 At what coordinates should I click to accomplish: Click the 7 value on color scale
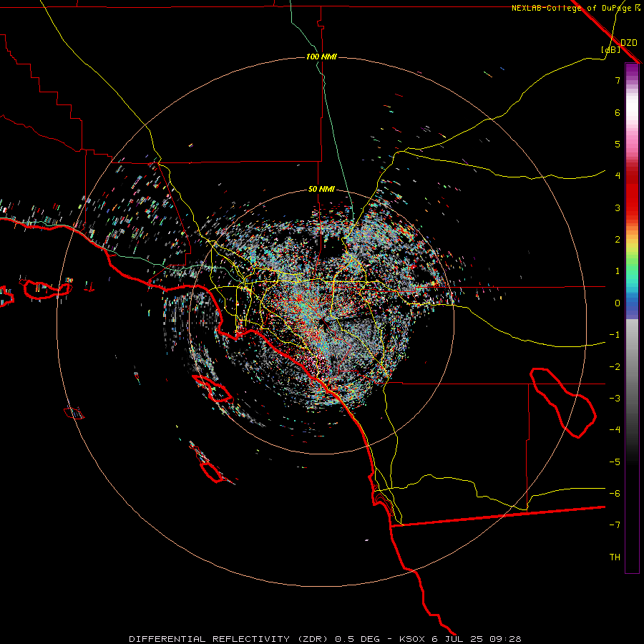pyautogui.click(x=618, y=80)
